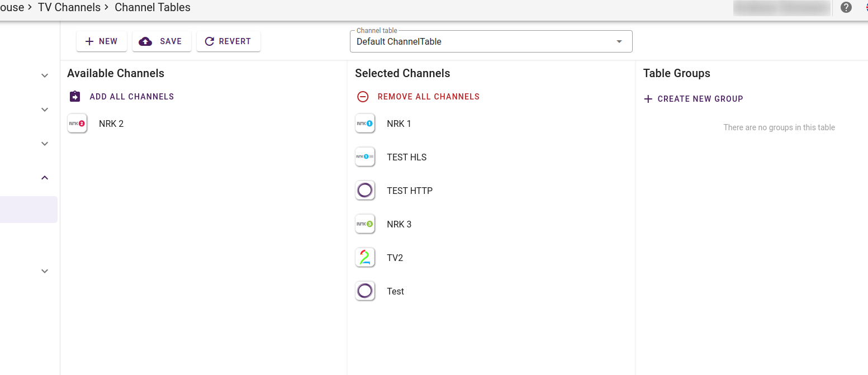
Task: Click the TEST HLS channel logo
Action: pyautogui.click(x=365, y=157)
